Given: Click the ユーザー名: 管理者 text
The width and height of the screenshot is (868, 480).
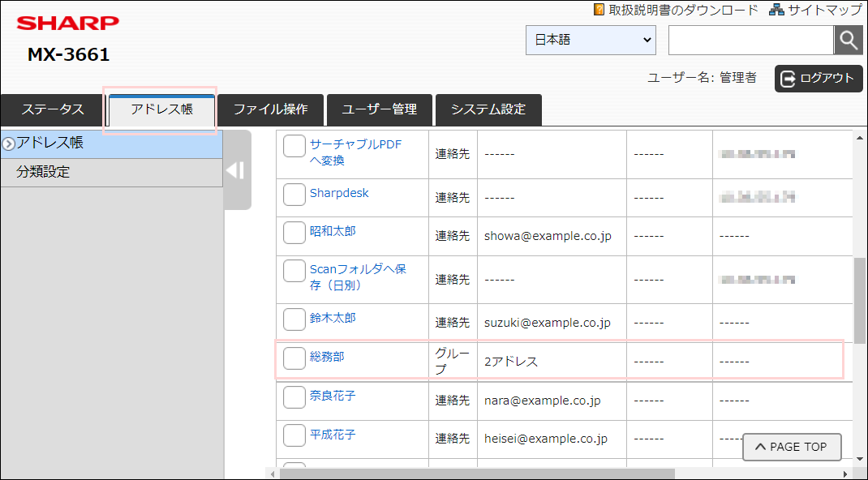Looking at the screenshot, I should click(x=702, y=78).
